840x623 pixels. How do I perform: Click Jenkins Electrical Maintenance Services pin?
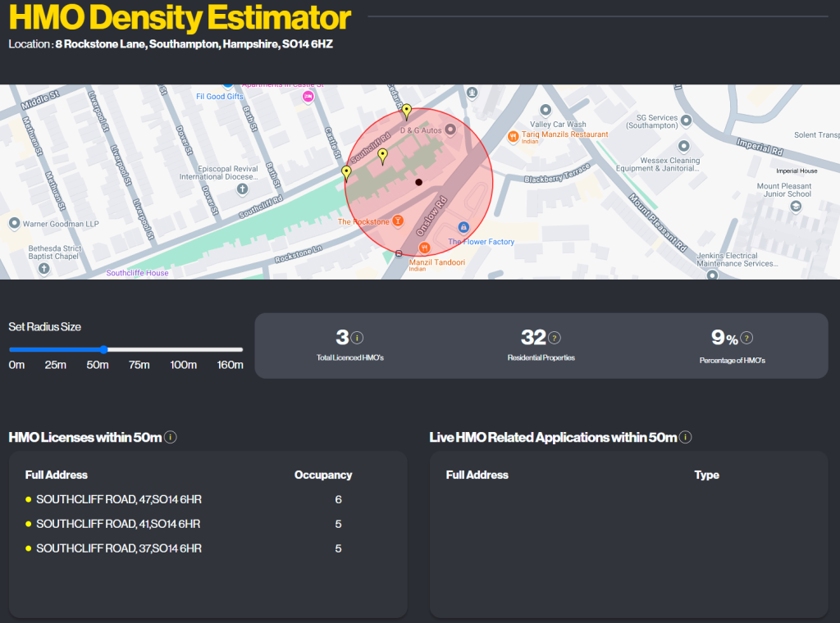click(712, 275)
